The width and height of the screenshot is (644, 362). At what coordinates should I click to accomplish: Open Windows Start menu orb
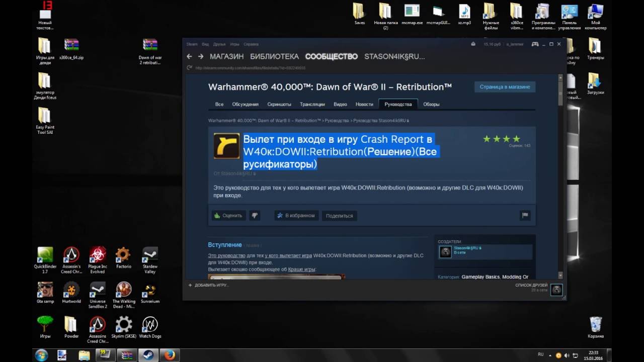(x=41, y=355)
